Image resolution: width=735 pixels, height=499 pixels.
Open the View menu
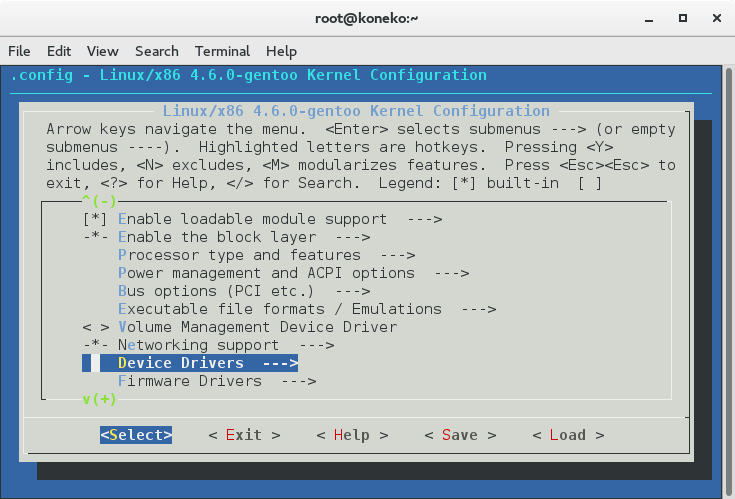pos(102,51)
